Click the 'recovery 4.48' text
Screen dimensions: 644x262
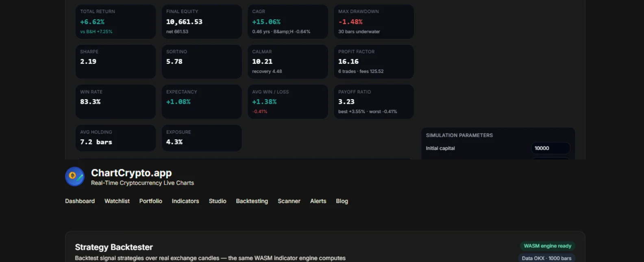267,72
